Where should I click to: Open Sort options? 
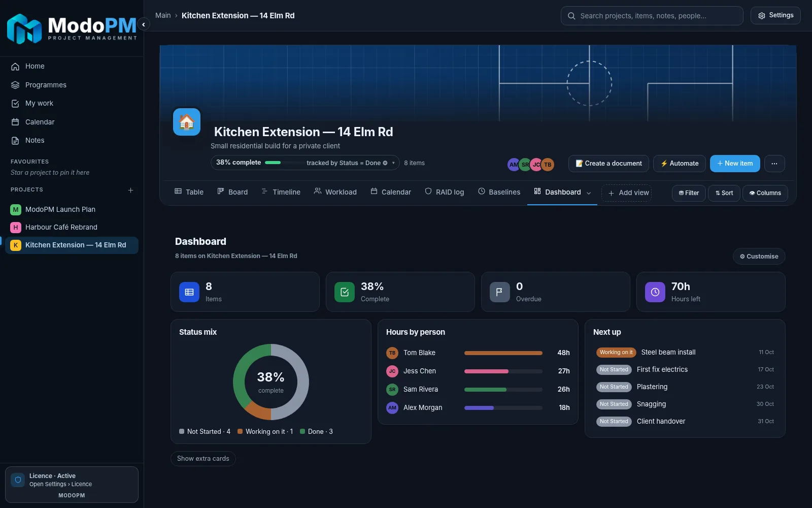click(x=724, y=193)
